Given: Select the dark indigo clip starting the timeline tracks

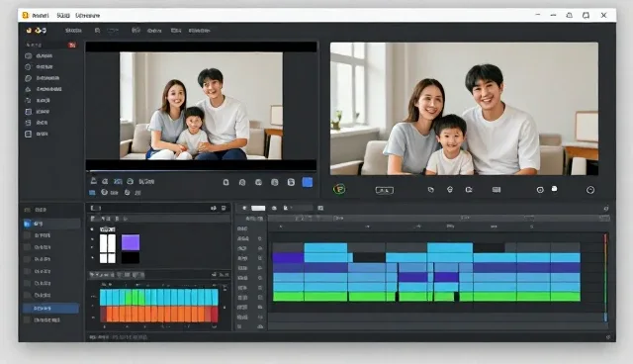Looking at the screenshot, I should click(288, 257).
